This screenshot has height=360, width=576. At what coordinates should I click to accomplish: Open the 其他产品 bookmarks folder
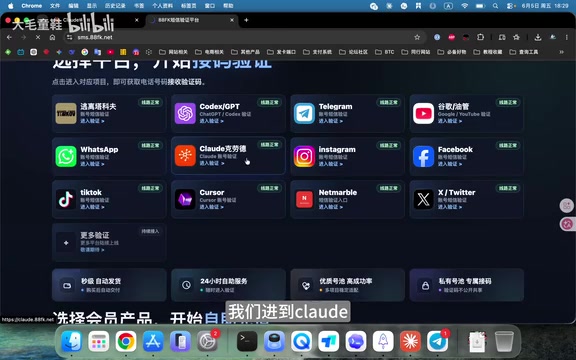(245, 52)
